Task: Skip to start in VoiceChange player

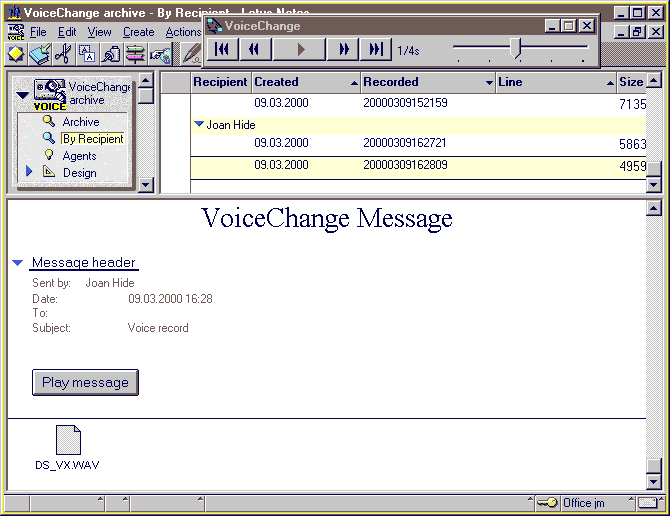Action: [x=222, y=50]
